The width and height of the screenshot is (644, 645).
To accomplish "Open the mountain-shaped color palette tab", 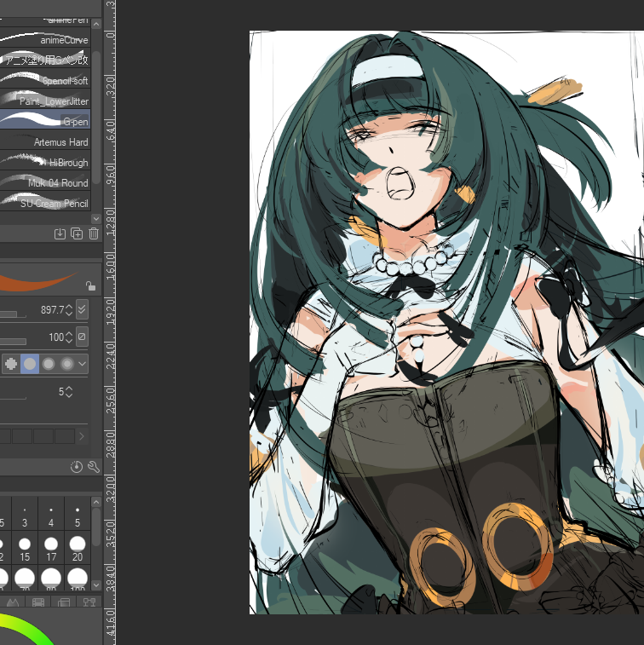I will [x=13, y=602].
